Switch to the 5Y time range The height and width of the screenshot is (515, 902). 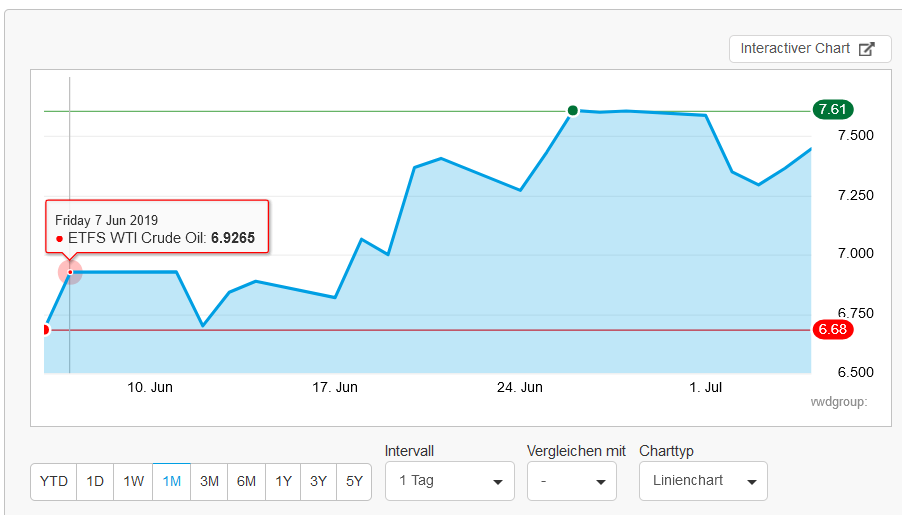click(x=354, y=481)
